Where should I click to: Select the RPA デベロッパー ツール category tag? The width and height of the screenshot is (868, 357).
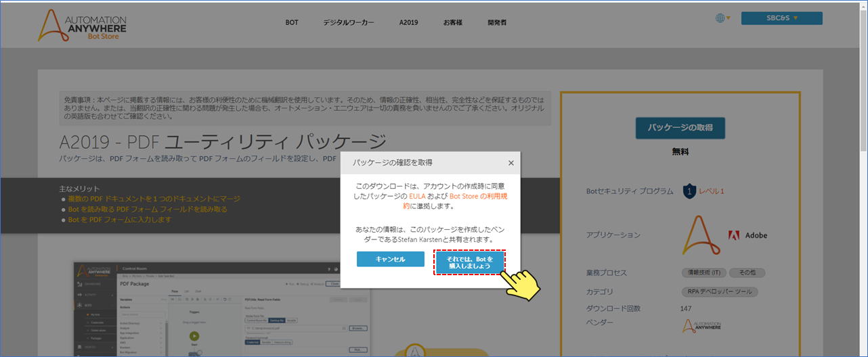[720, 292]
